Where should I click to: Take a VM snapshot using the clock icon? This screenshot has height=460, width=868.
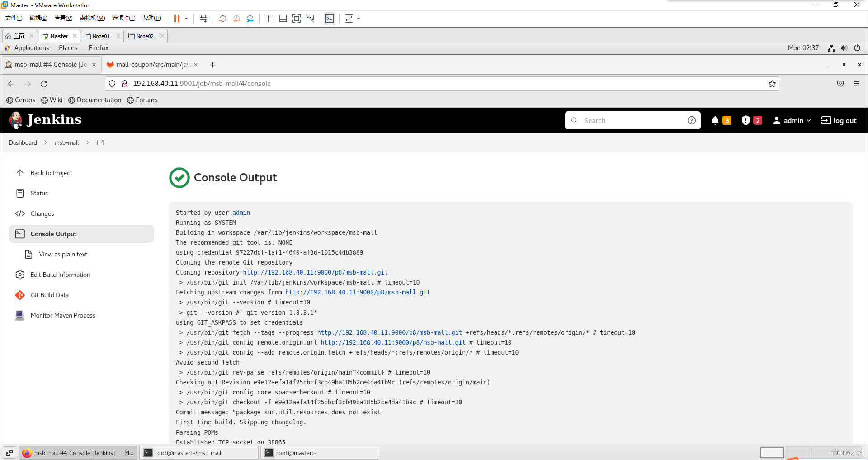tap(222, 19)
